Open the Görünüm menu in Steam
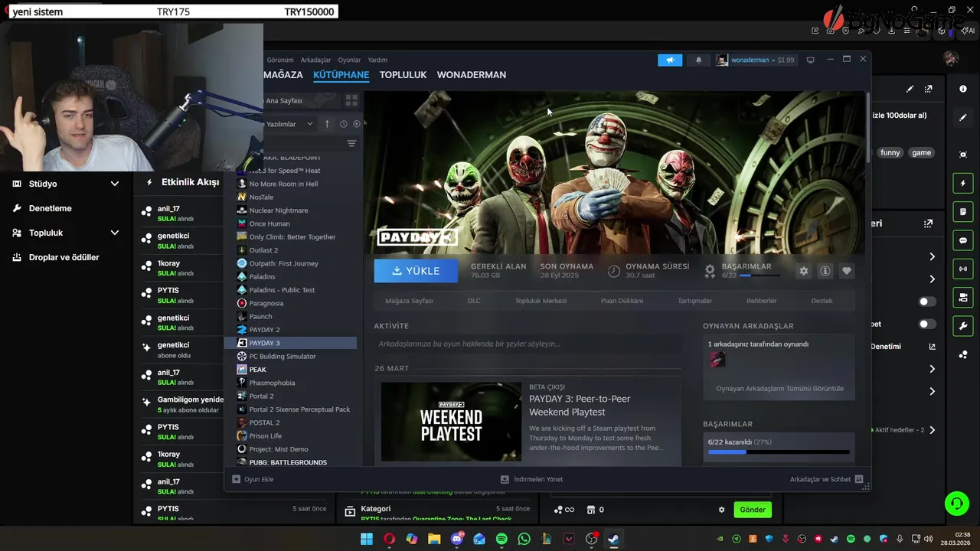This screenshot has width=980, height=551. coord(280,60)
